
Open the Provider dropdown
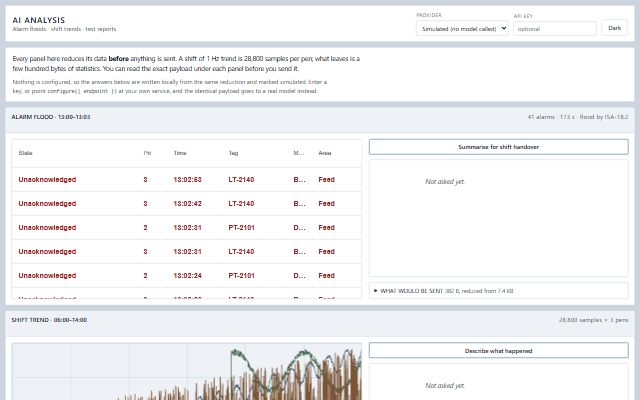point(462,29)
